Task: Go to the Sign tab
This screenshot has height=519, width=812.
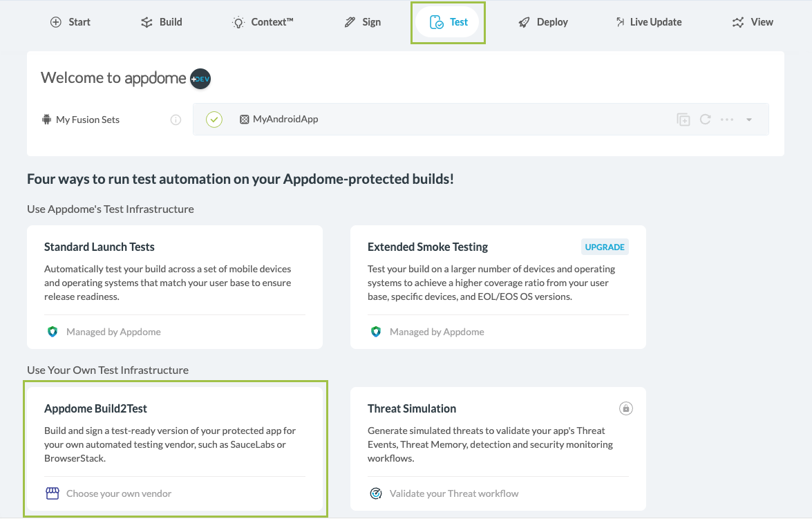Action: tap(363, 22)
